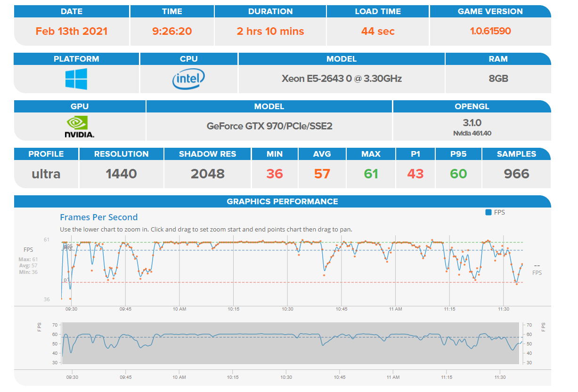
Task: Click the GPU header cell
Action: [80, 106]
